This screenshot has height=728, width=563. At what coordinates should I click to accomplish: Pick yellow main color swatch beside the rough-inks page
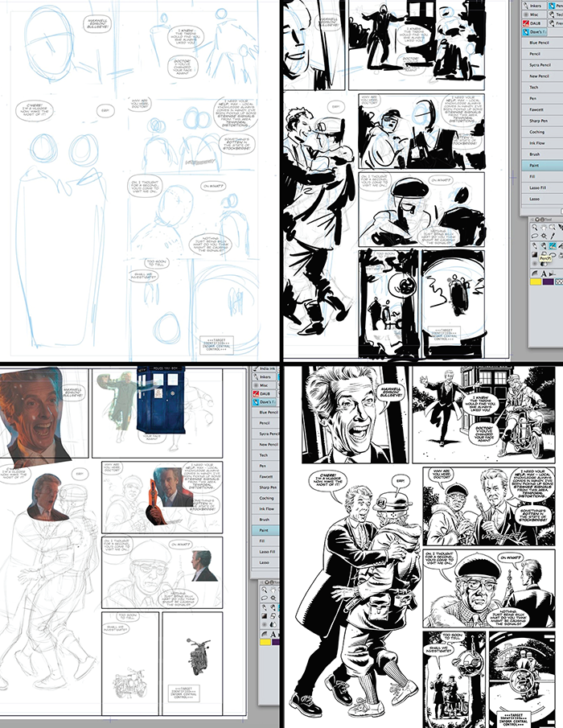coord(536,282)
